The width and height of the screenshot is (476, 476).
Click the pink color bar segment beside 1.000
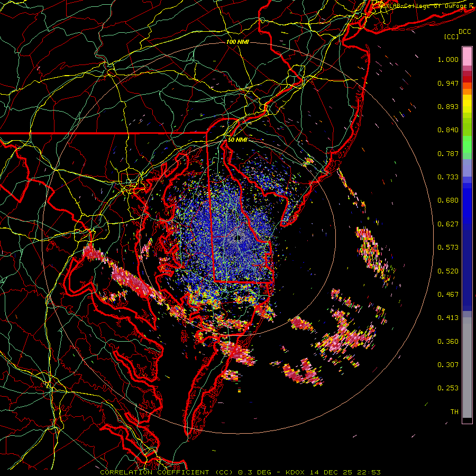click(467, 57)
